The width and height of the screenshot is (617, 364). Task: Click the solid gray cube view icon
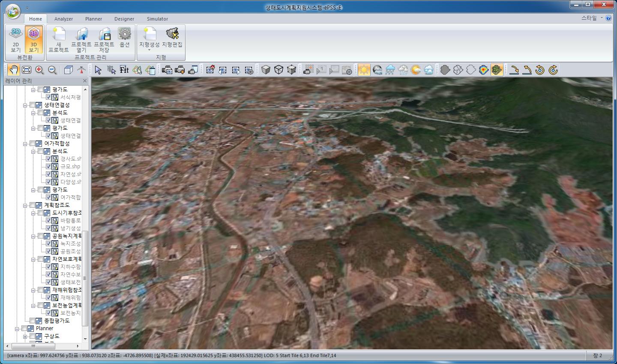tap(266, 70)
